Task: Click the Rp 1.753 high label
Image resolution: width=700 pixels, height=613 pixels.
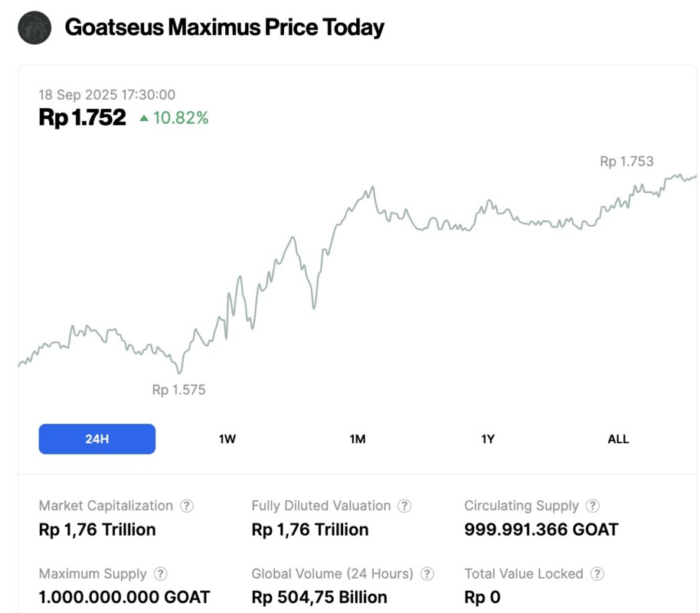Action: (626, 162)
